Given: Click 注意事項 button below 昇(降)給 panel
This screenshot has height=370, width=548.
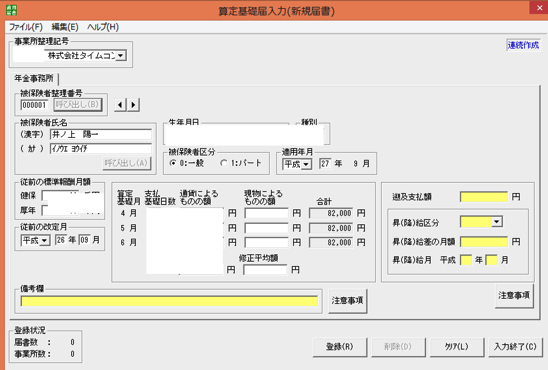Looking at the screenshot, I should [x=514, y=296].
